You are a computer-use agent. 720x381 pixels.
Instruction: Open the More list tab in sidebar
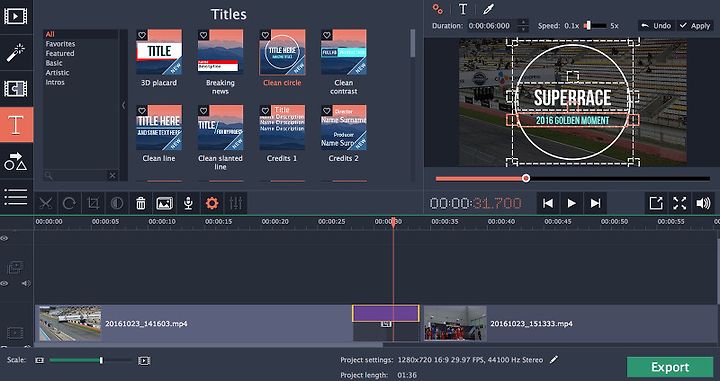click(x=16, y=196)
